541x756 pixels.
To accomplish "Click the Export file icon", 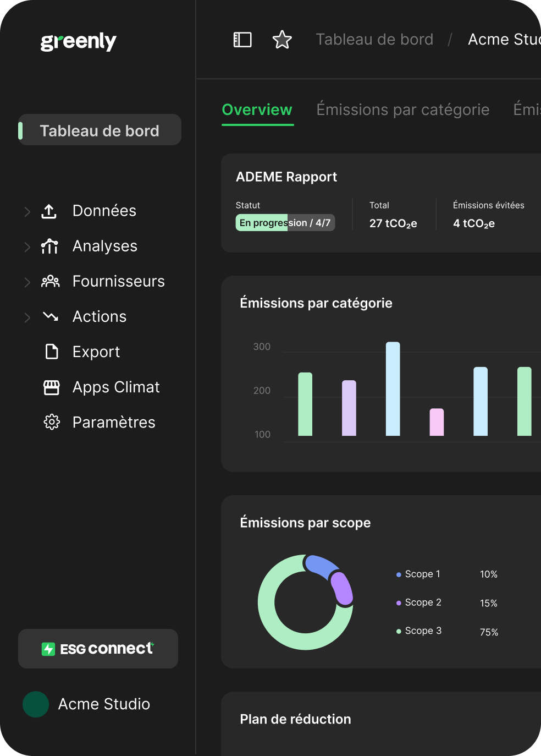I will [x=52, y=352].
